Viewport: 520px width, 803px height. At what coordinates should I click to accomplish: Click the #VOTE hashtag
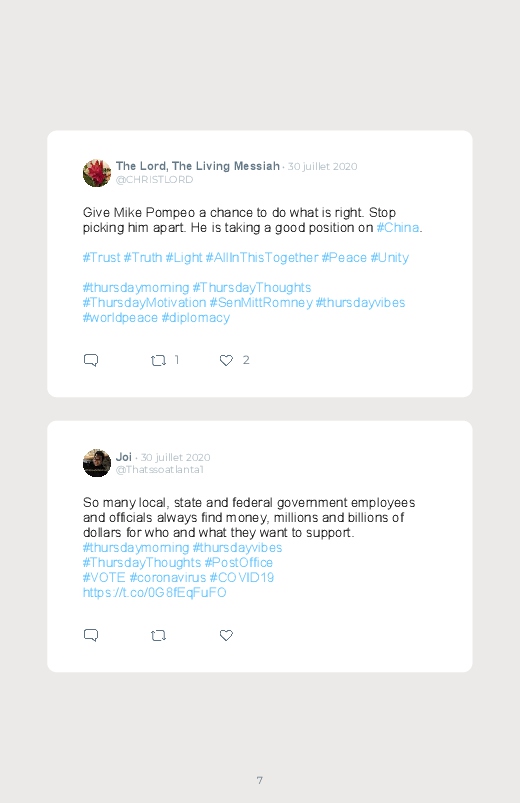104,578
